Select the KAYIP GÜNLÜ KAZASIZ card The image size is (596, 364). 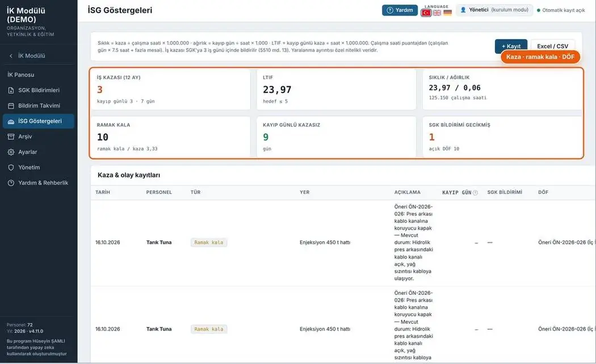337,137
